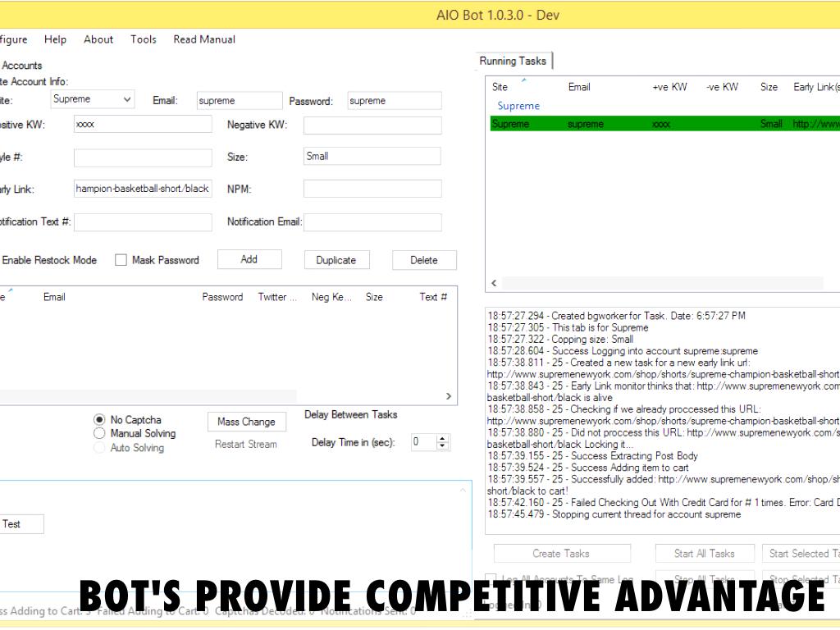The height and width of the screenshot is (630, 840).
Task: Open the Tools menu
Action: pos(143,39)
